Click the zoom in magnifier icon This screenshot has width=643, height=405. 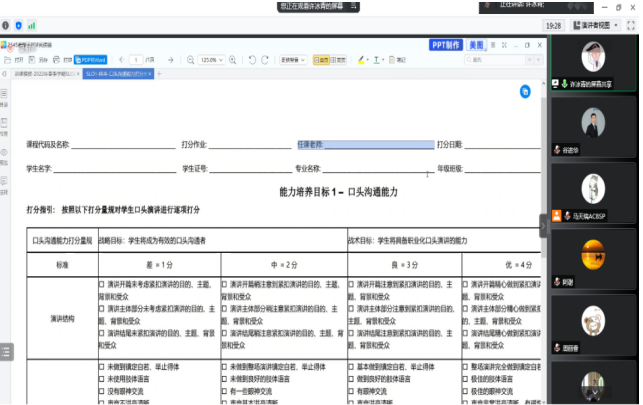[233, 60]
